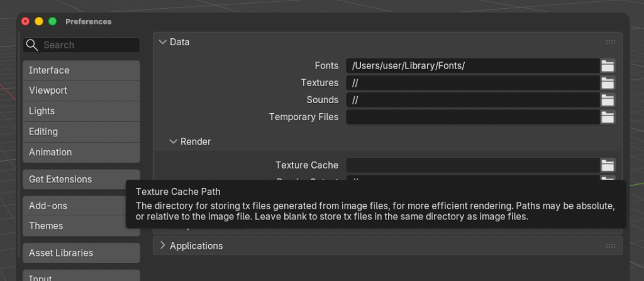Collapse the Render subpanel
644x281 pixels.
[174, 141]
